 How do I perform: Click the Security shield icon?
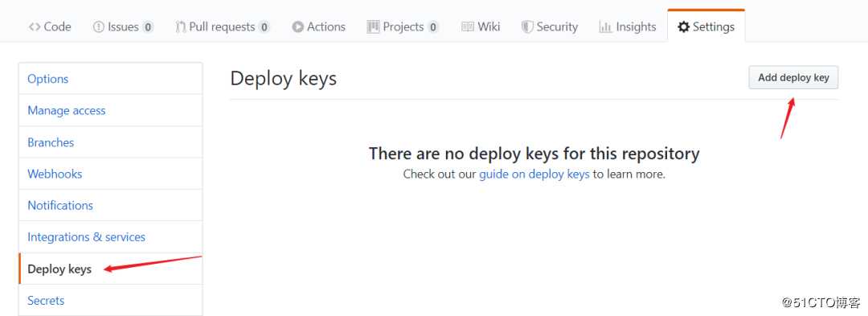pos(527,27)
